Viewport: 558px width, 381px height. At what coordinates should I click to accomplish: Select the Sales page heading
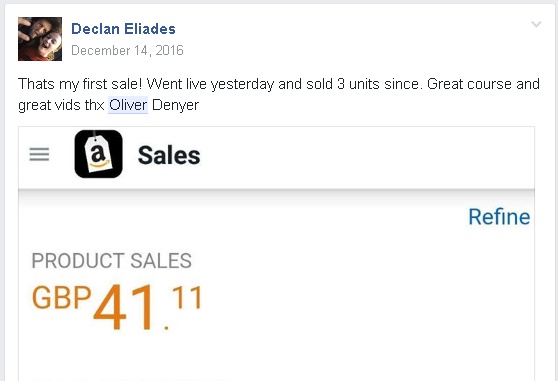169,155
